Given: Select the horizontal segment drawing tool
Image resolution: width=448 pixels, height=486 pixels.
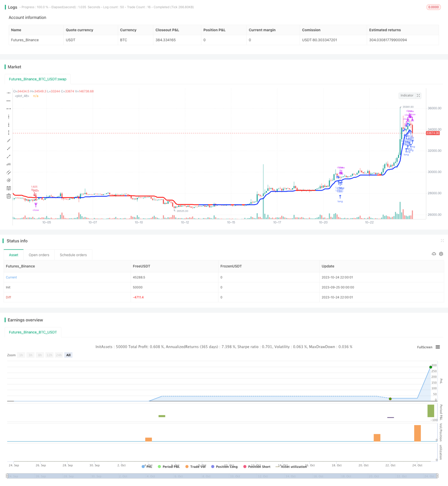Looking at the screenshot, I should pyautogui.click(x=9, y=109).
